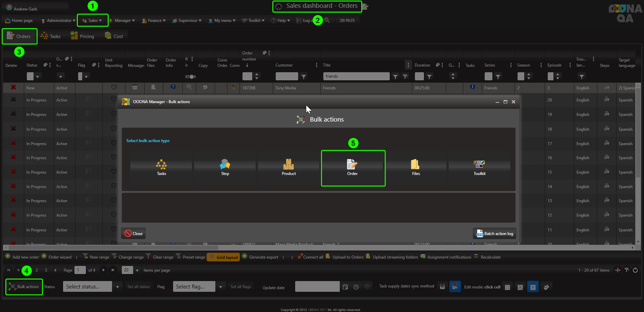Choose the Tasks bulk action type
This screenshot has width=644, height=312.
(161, 168)
